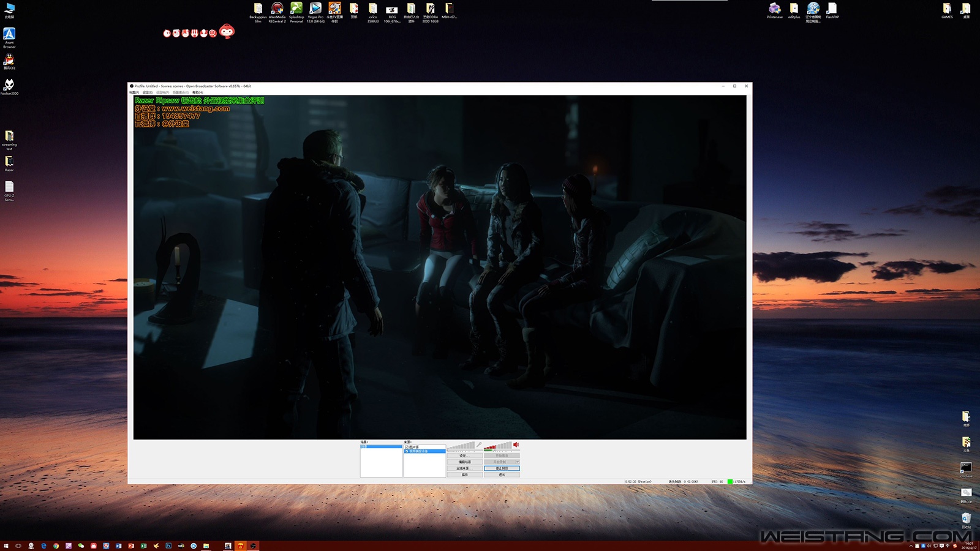This screenshot has height=551, width=980.
Task: Open the Backupplus Slim folder
Action: click(x=258, y=12)
